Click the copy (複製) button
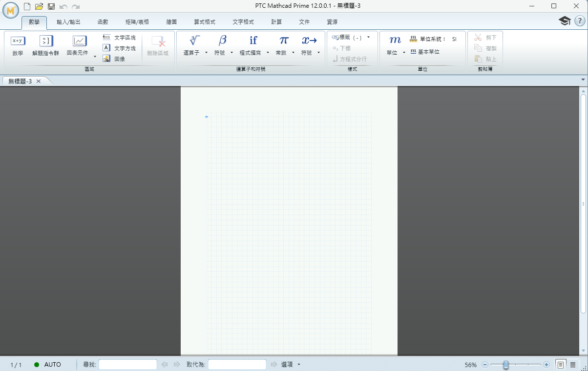The height and width of the screenshot is (371, 588). pos(485,48)
